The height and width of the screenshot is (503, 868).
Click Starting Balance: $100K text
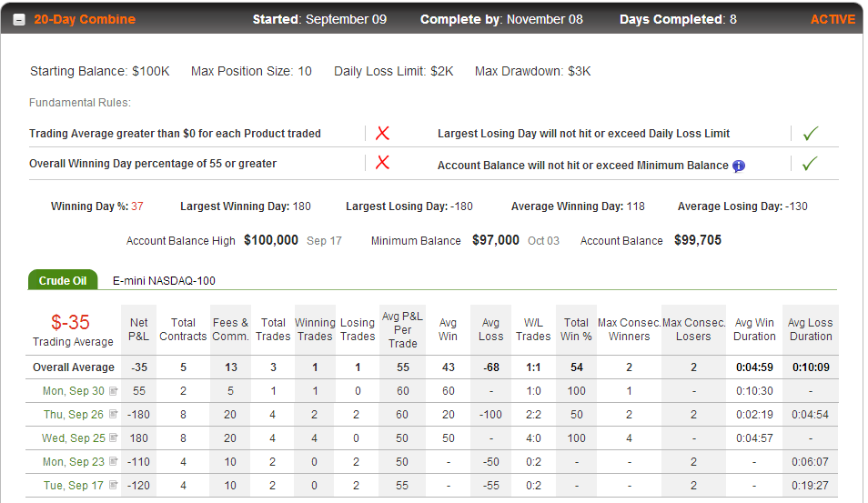pos(100,71)
